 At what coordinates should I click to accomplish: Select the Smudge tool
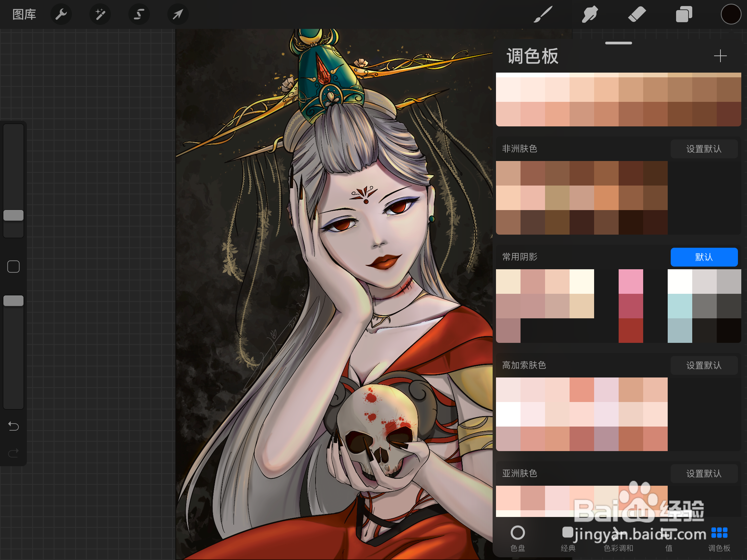[590, 14]
